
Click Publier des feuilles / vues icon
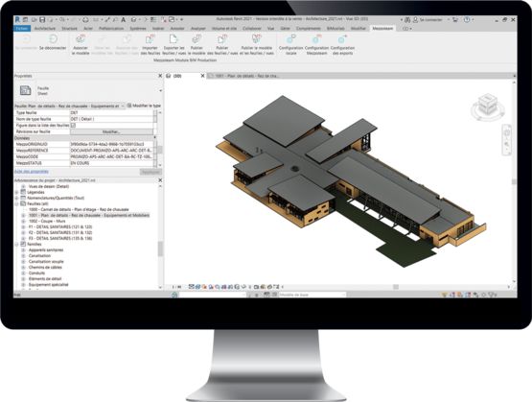pos(221,38)
